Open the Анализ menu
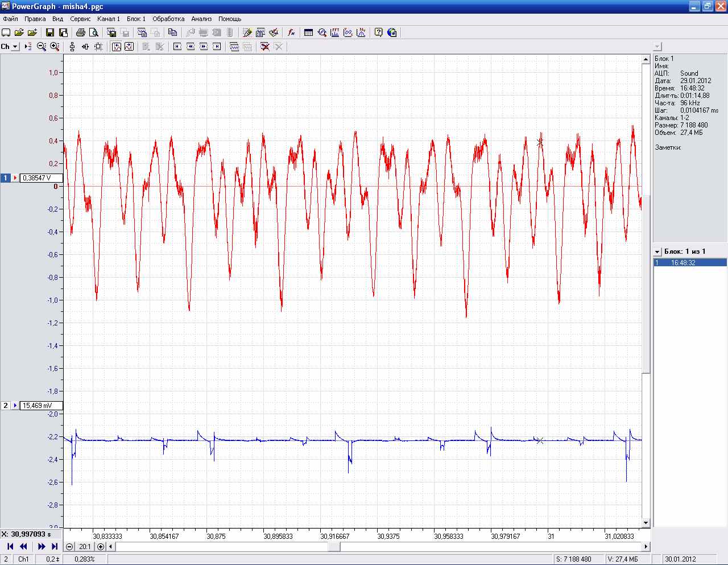Viewport: 728px width, 565px height. coord(201,19)
